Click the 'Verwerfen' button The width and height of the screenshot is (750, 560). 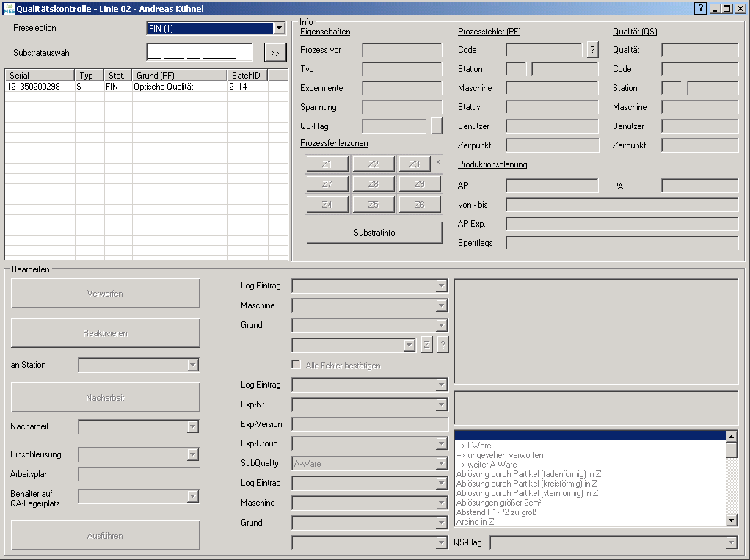(105, 294)
